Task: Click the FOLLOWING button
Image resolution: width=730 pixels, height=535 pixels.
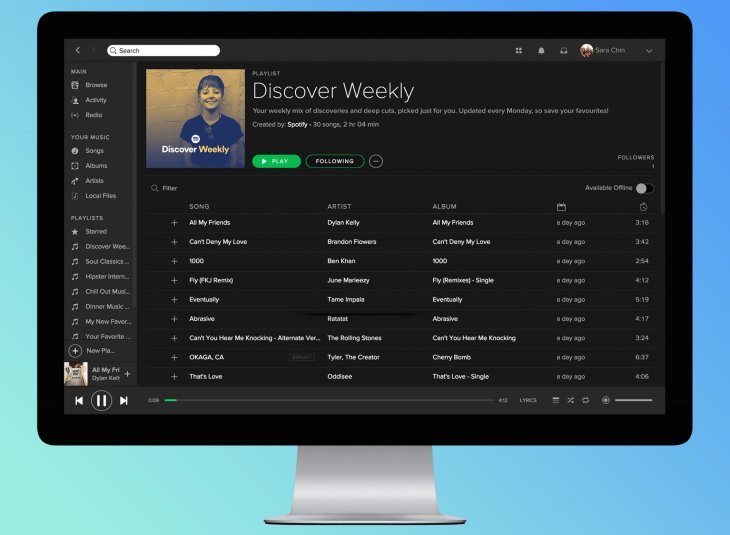Action: point(335,161)
